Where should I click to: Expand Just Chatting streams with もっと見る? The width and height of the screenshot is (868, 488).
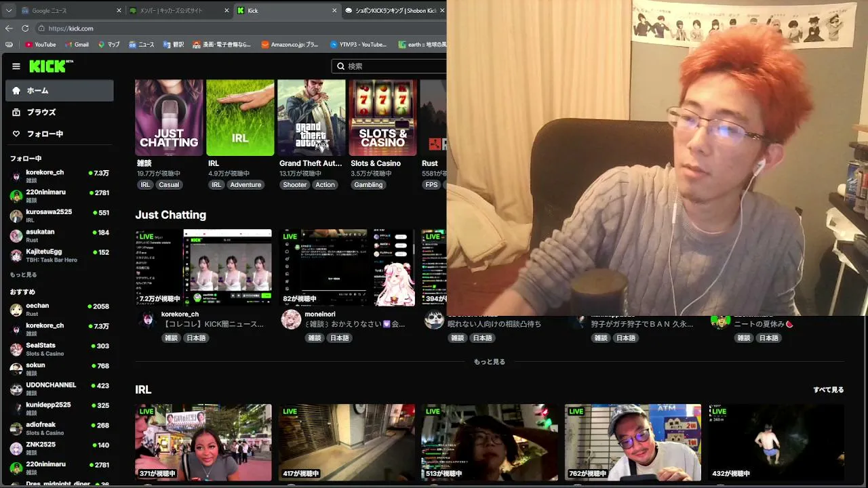pyautogui.click(x=490, y=362)
